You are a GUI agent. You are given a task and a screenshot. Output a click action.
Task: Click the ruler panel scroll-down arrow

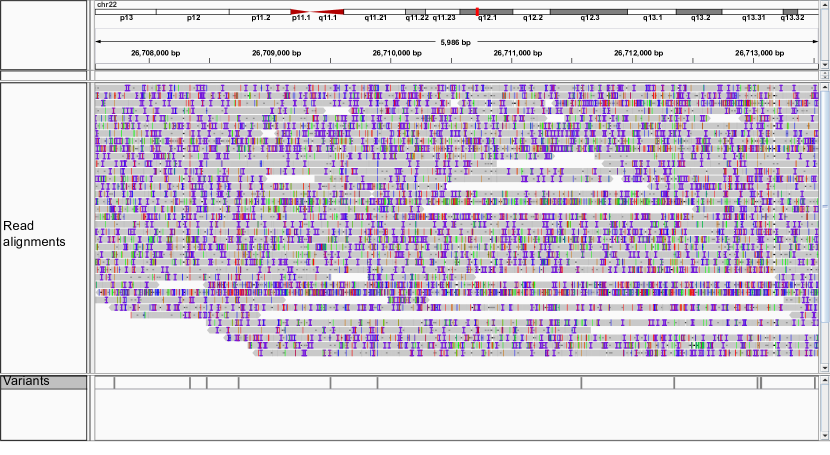825,65
